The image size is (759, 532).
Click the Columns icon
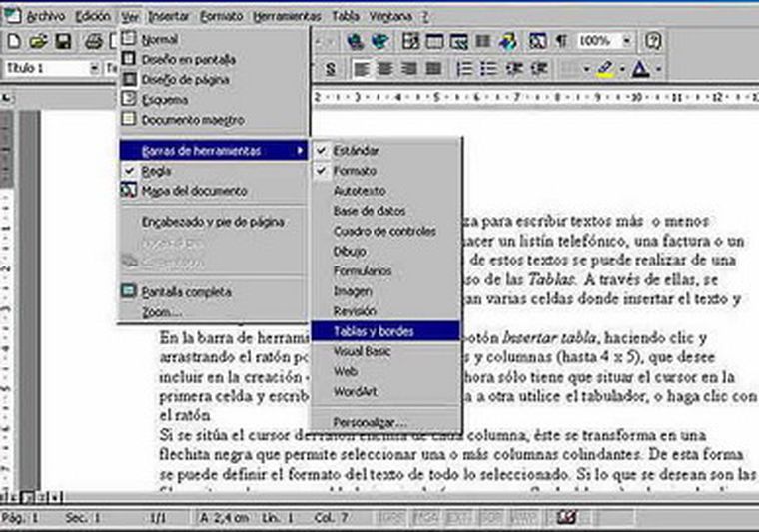(483, 41)
